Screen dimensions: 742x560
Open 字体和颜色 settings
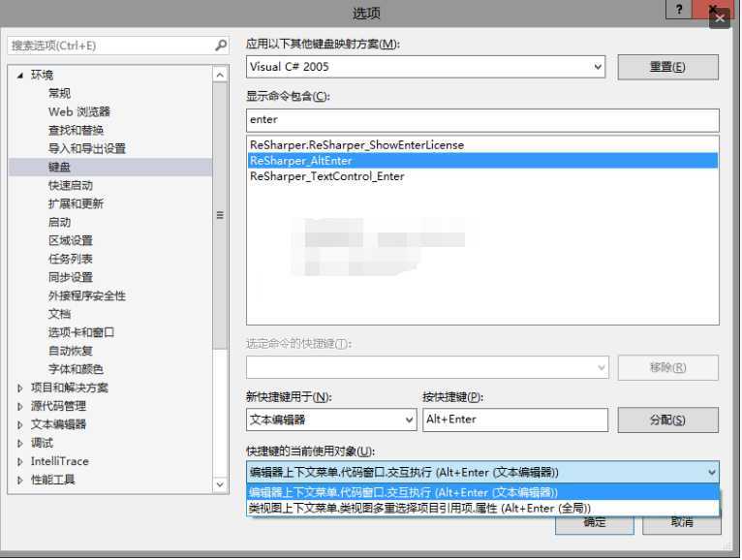coord(76,369)
